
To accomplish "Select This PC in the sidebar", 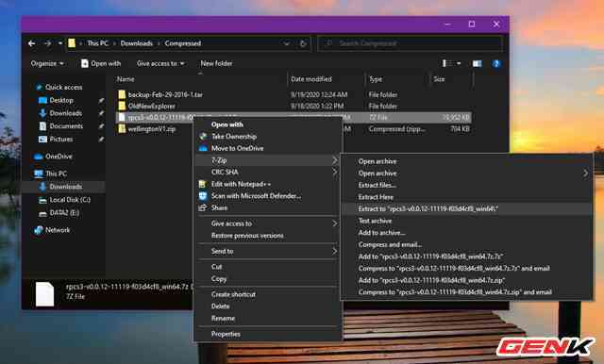I will (57, 174).
